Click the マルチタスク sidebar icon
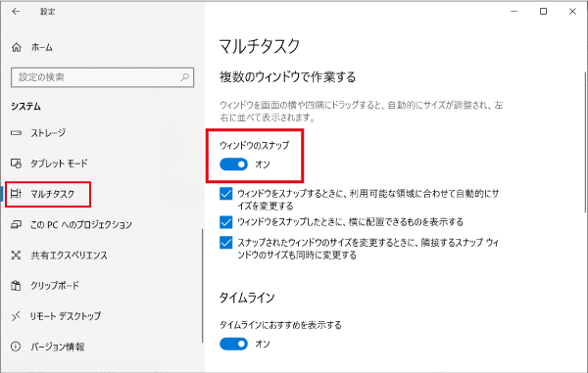 (x=16, y=194)
